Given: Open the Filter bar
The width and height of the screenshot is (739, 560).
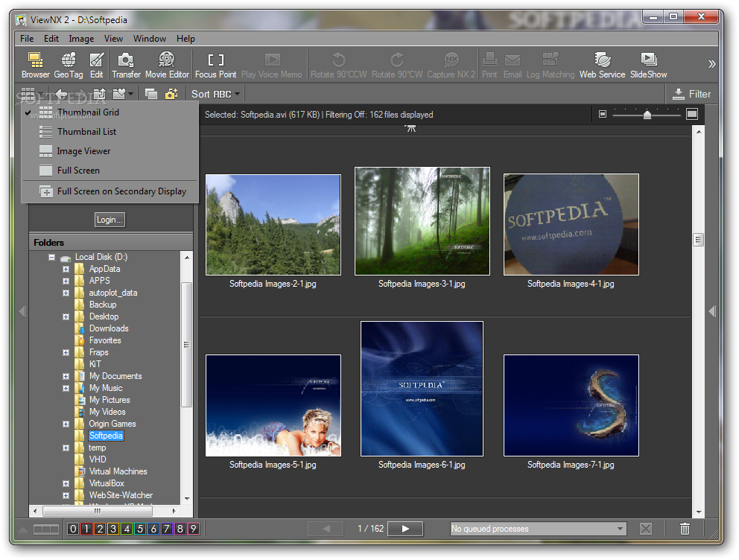Looking at the screenshot, I should 692,94.
